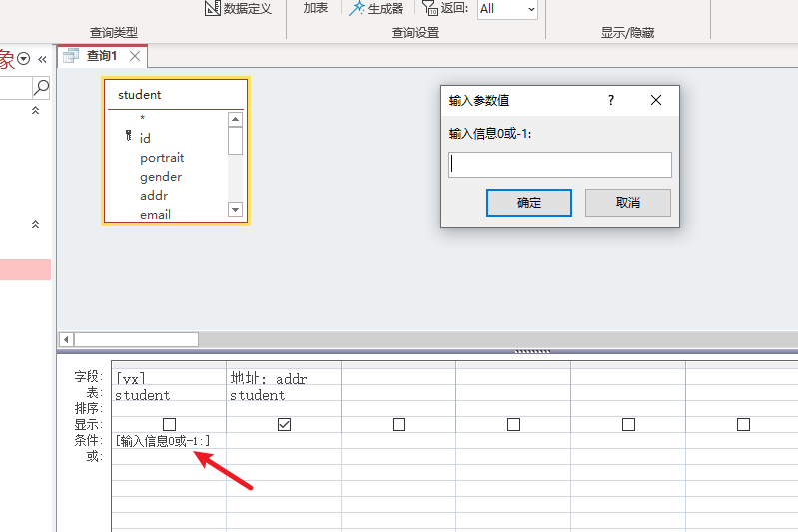Switch to the 查询1 tab
Image resolution: width=798 pixels, height=532 pixels.
click(x=102, y=56)
